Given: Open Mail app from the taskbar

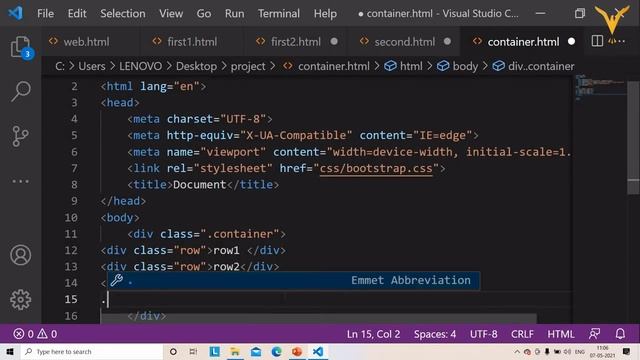Looking at the screenshot, I should [x=256, y=351].
